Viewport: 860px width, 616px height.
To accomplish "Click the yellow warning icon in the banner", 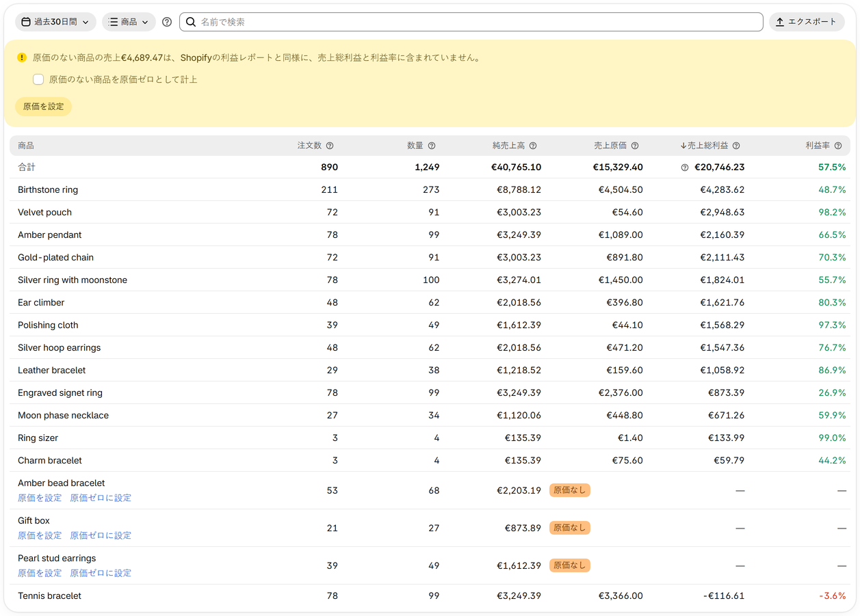I will coord(22,57).
